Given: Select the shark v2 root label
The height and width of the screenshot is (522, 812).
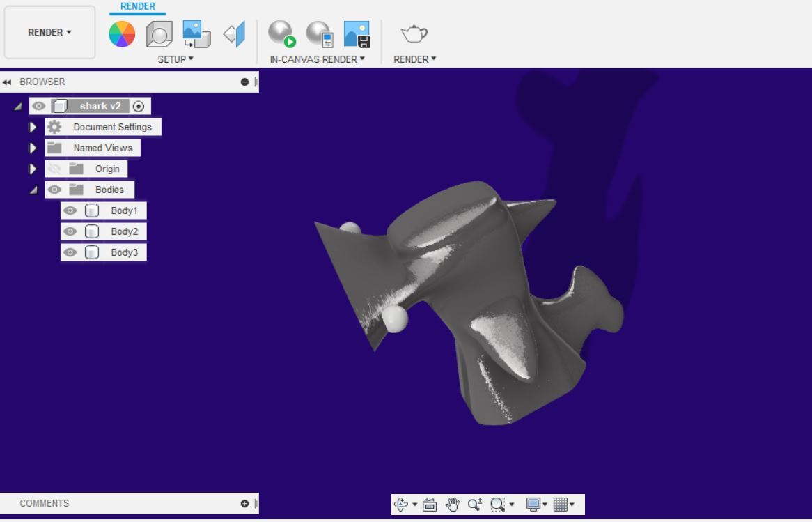Looking at the screenshot, I should [100, 106].
